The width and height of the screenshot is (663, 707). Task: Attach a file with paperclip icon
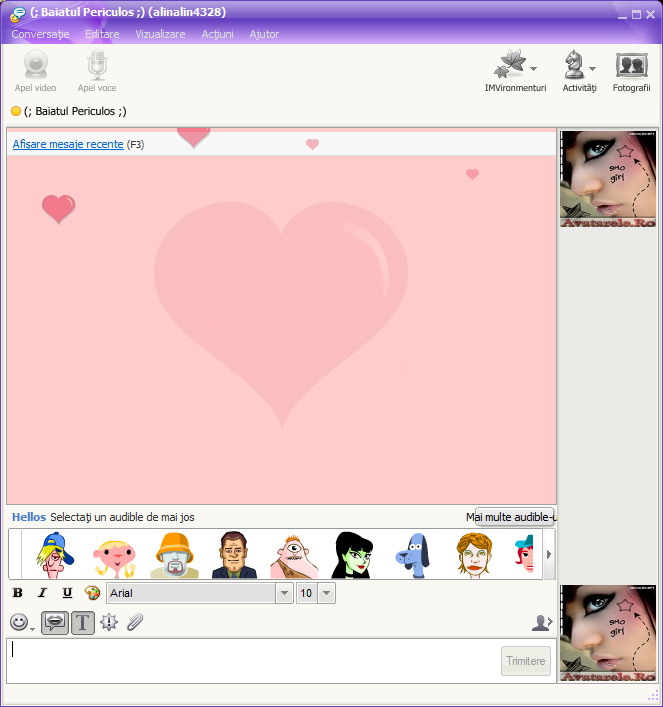click(135, 622)
